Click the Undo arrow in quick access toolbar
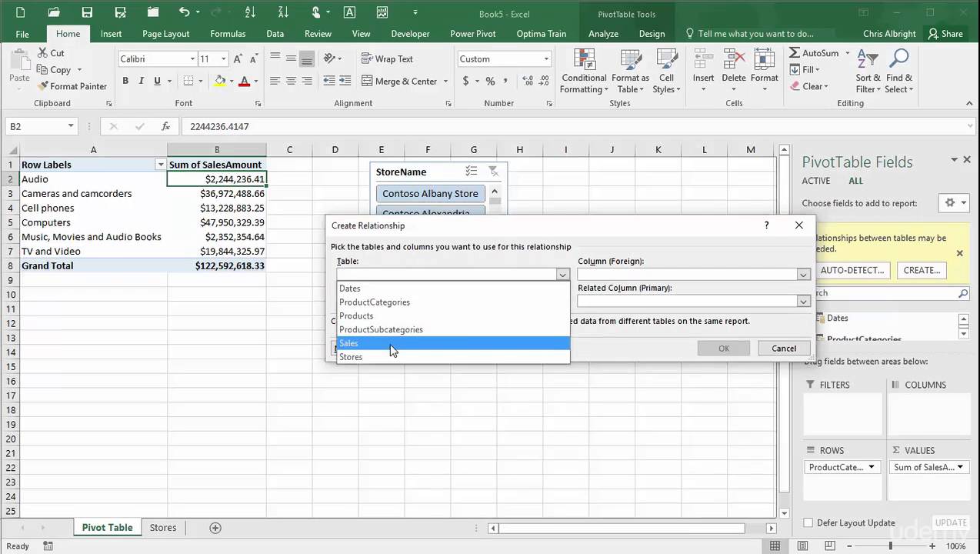This screenshot has height=554, width=980. tap(184, 12)
